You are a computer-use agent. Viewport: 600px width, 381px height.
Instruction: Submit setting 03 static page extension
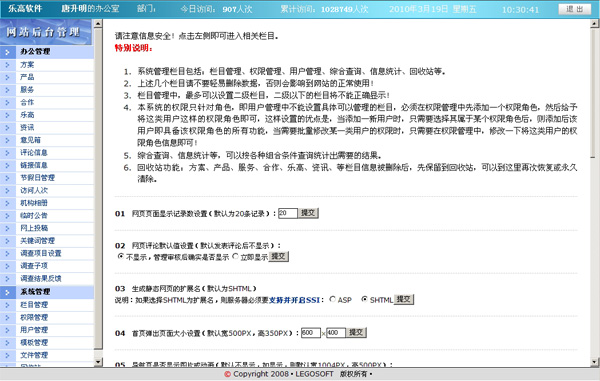pos(404,300)
